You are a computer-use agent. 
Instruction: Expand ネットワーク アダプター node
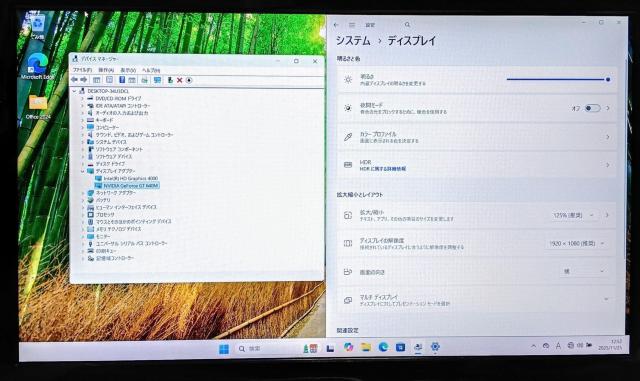(82, 193)
